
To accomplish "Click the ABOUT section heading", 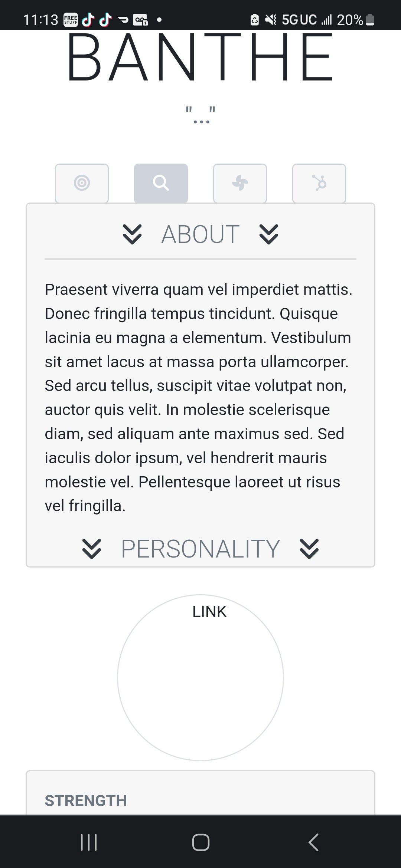I will coord(200,234).
